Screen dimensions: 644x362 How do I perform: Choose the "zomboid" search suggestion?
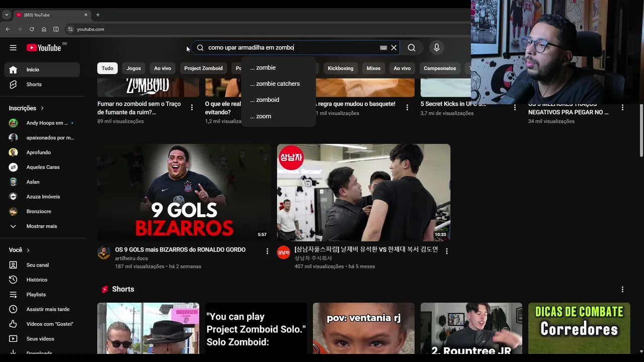coord(278,100)
